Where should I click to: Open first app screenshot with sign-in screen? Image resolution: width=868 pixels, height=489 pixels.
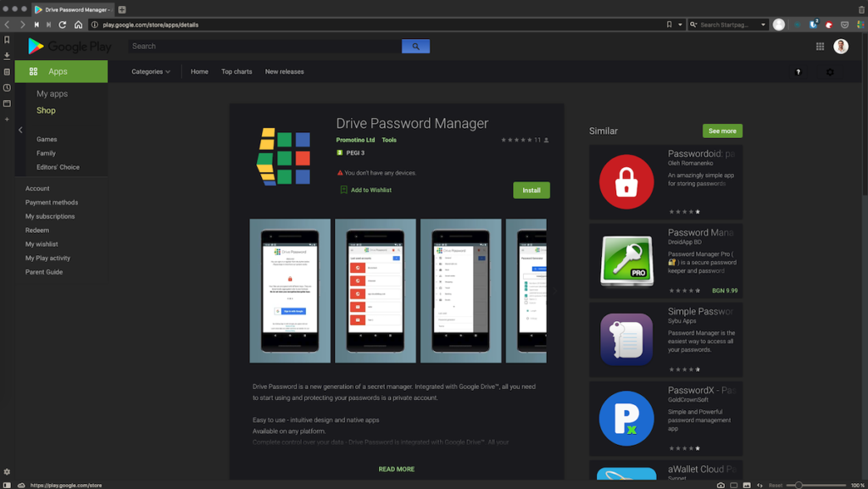(x=290, y=291)
